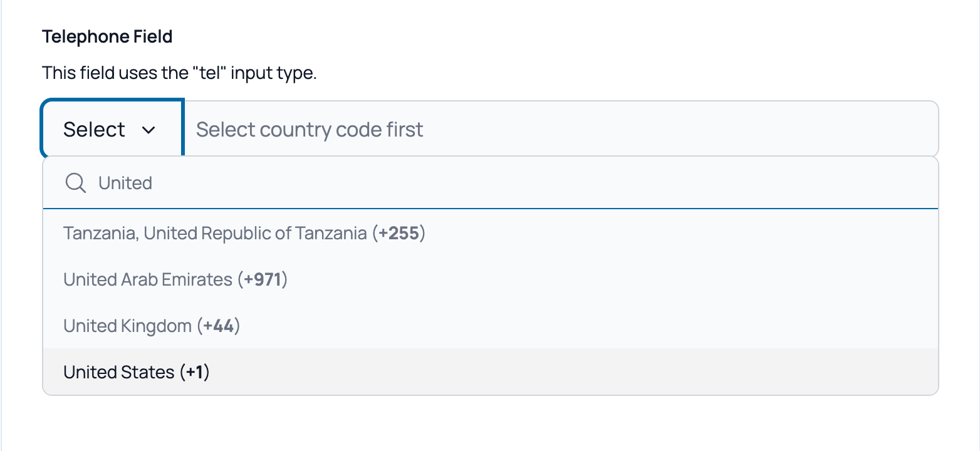Click the word Select in country combo box
Image resolution: width=980 pixels, height=451 pixels.
pos(94,130)
